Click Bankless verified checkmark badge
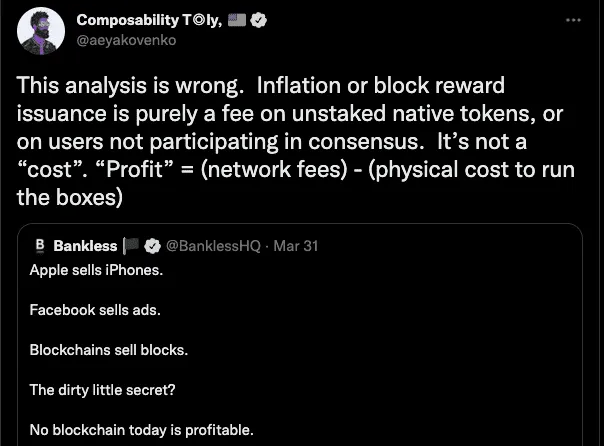Viewport: 604px width, 446px height. 154,245
